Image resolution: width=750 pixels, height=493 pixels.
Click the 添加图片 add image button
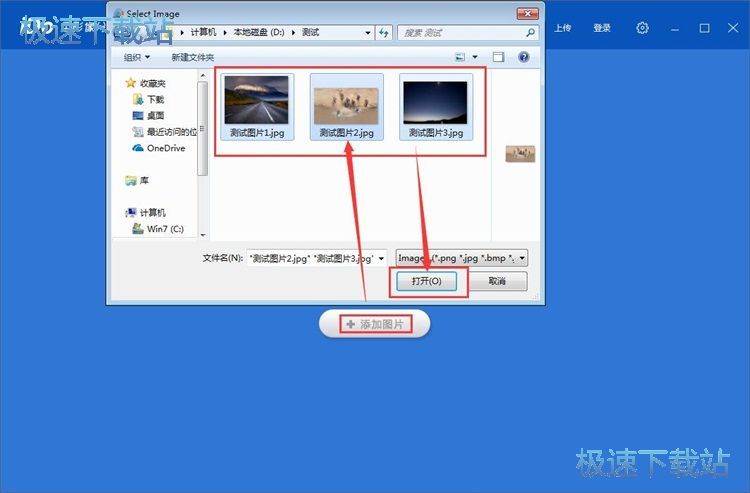point(375,324)
